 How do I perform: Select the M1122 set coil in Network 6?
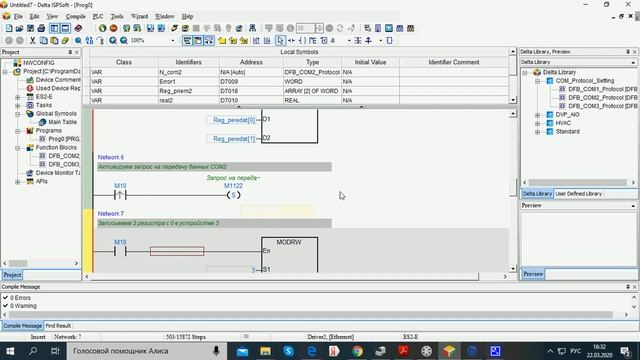point(233,195)
